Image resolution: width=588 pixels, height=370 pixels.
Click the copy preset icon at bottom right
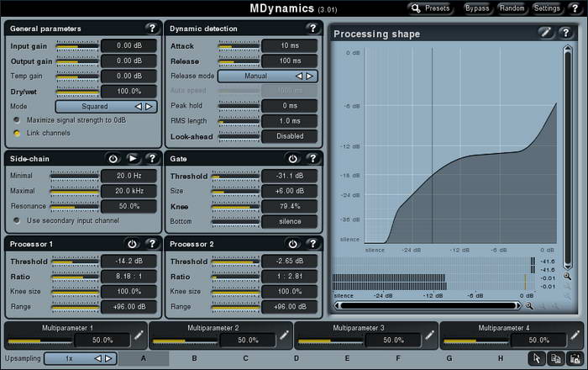coord(556,359)
